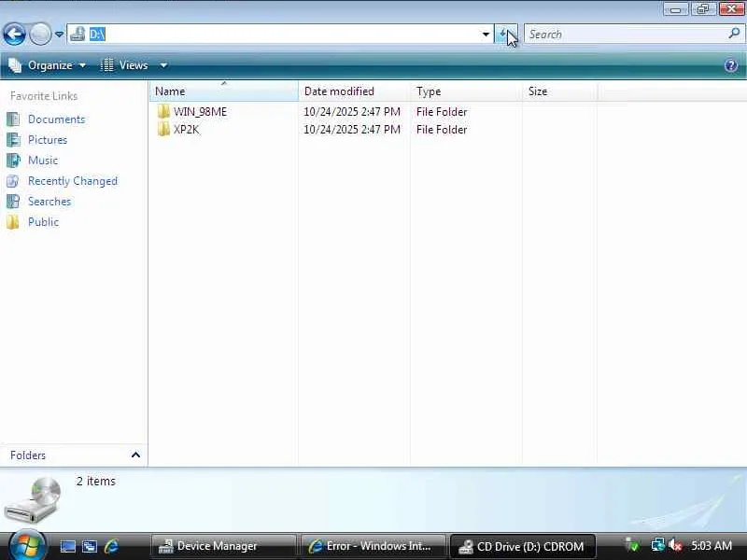This screenshot has height=560, width=747.
Task: Switch to Error - Windows Internet Explorer taskbar button
Action: click(x=373, y=546)
